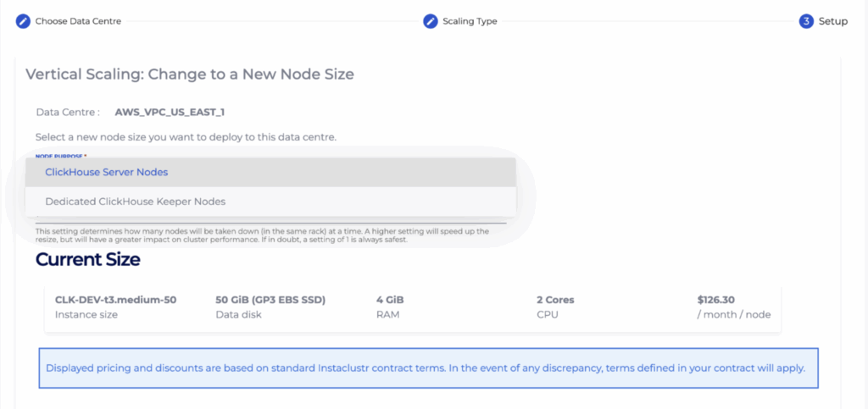
Task: Click the pencil icon beside Scaling Type
Action: pyautogui.click(x=431, y=21)
